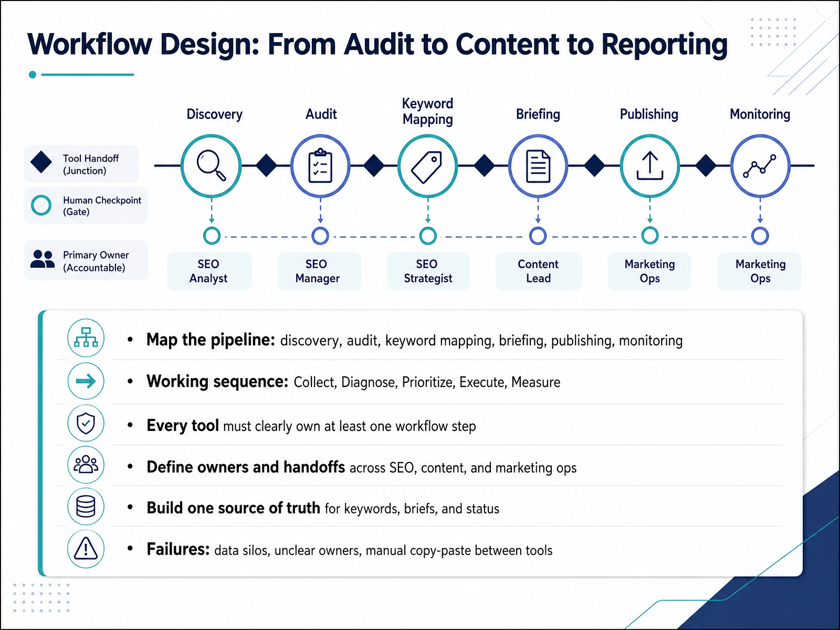
Task: Click the gate circle under the Publishing step
Action: [650, 236]
